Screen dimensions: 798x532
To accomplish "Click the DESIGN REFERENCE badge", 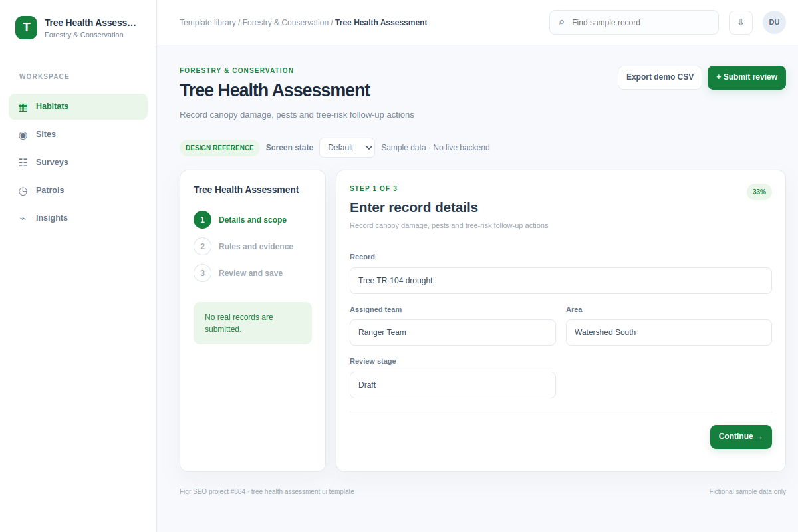I will 219,148.
